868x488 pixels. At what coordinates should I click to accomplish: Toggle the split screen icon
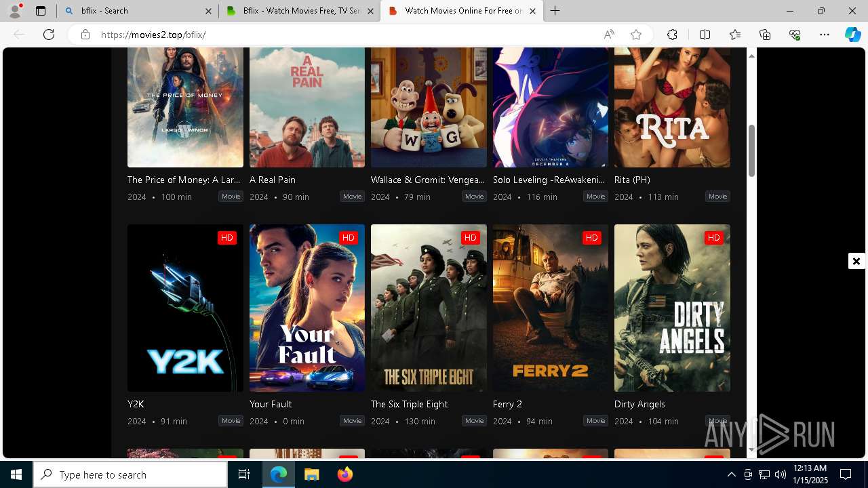coord(705,35)
